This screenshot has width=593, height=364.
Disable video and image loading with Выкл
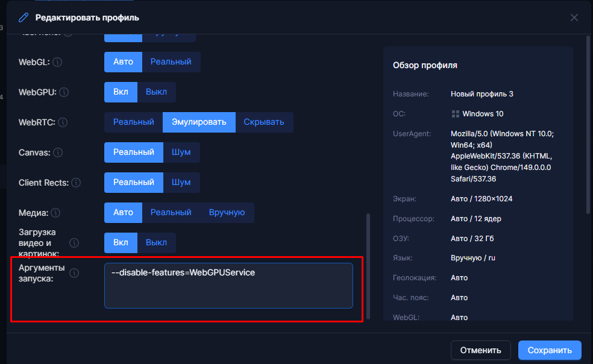(156, 242)
